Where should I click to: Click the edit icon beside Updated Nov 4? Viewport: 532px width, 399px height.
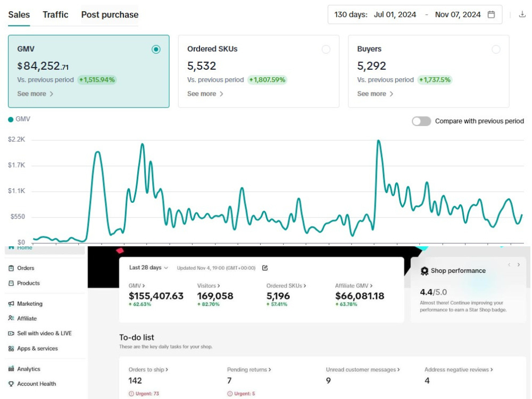pos(265,268)
